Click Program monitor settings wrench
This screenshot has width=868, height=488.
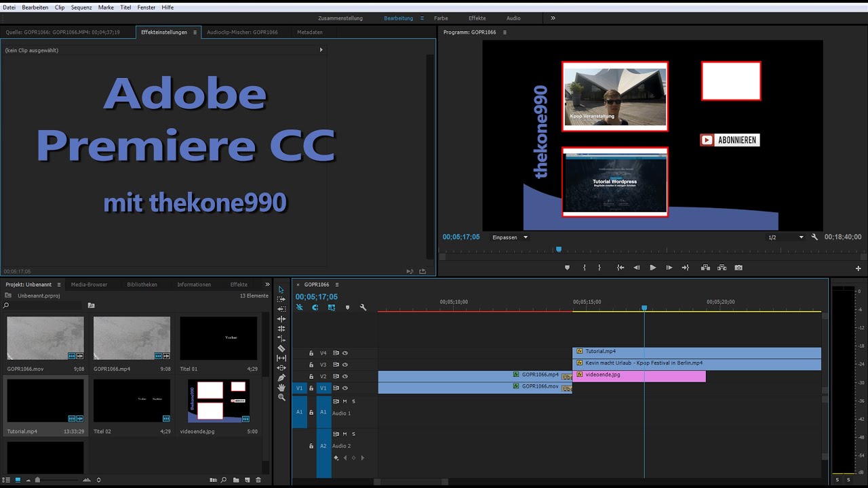point(814,237)
